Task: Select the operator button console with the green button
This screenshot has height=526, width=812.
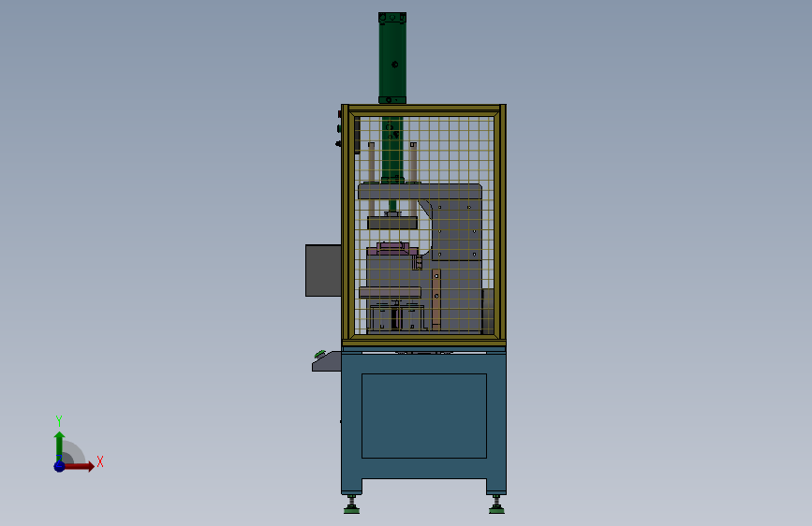Action: 327,361
